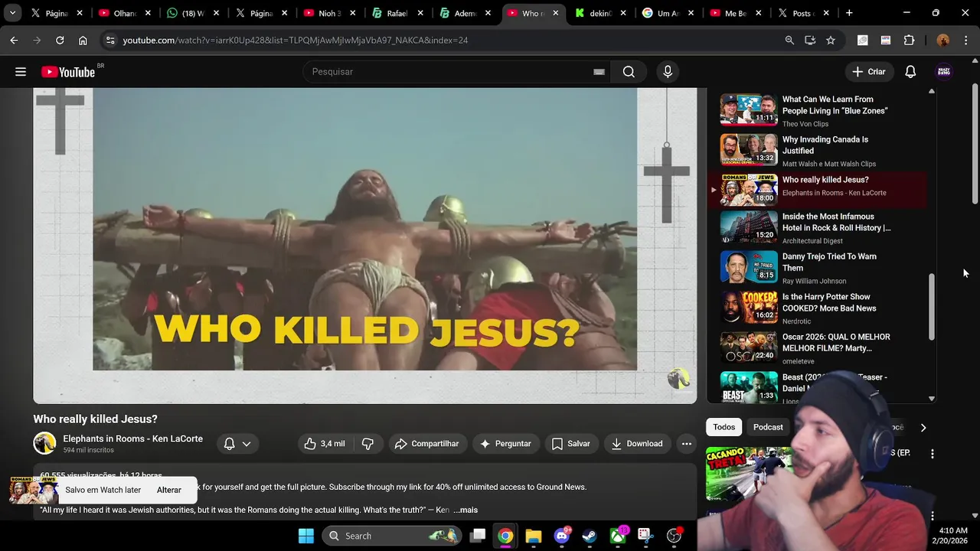Click the Chrome home button
The height and width of the screenshot is (551, 980).
pyautogui.click(x=83, y=40)
